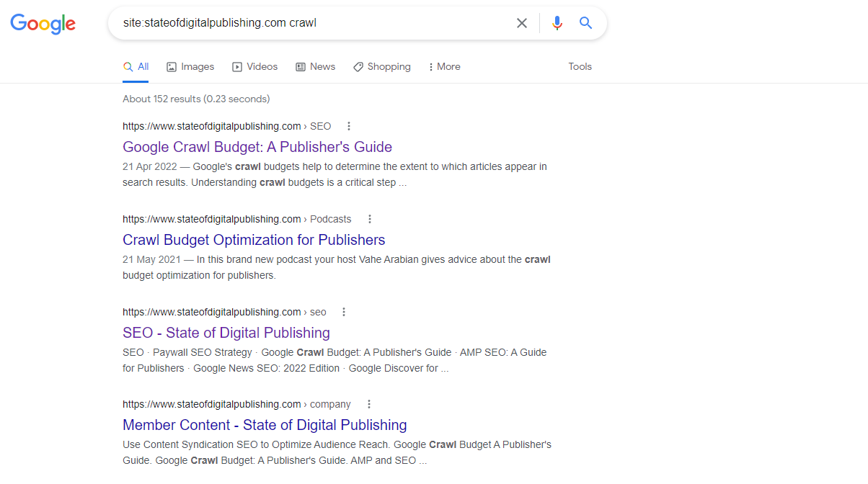Click the Google logo
The width and height of the screenshot is (868, 484).
[43, 23]
